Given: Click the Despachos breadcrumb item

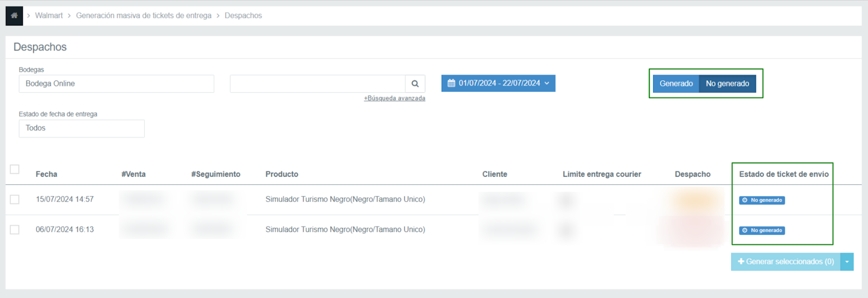Looking at the screenshot, I should (x=243, y=16).
